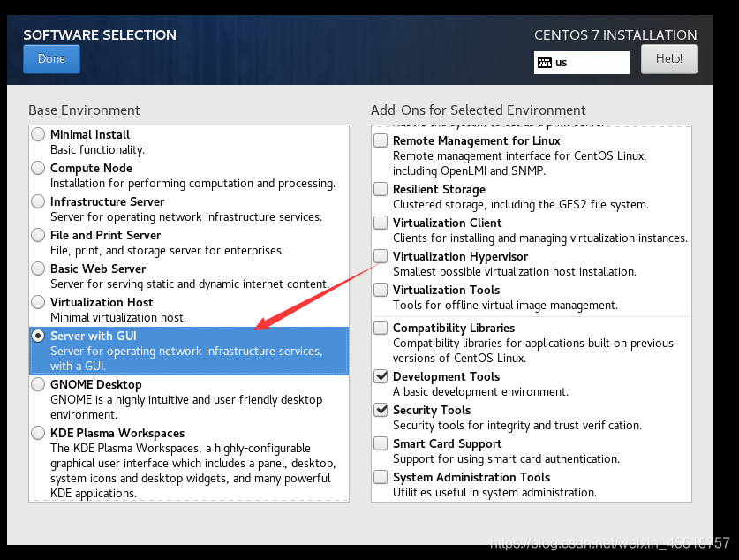Click "A basic development environment." text
This screenshot has height=560, width=739.
[480, 391]
